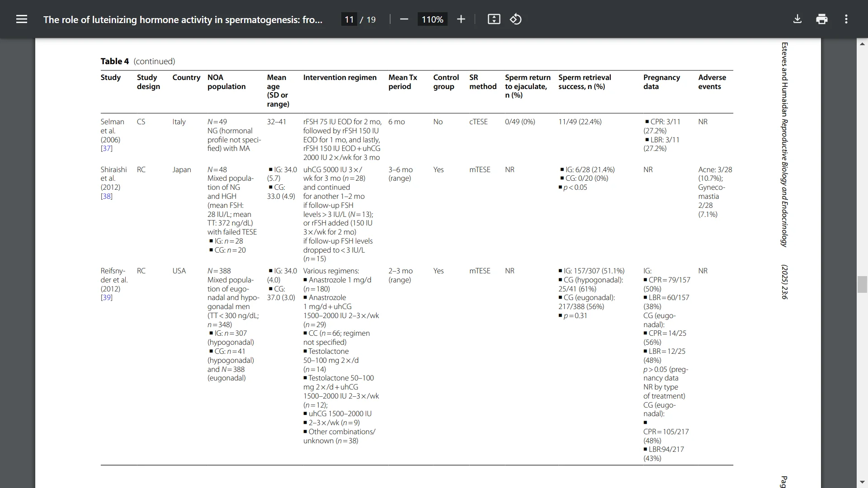The width and height of the screenshot is (868, 488).
Task: Open reference link [38]
Action: (107, 196)
